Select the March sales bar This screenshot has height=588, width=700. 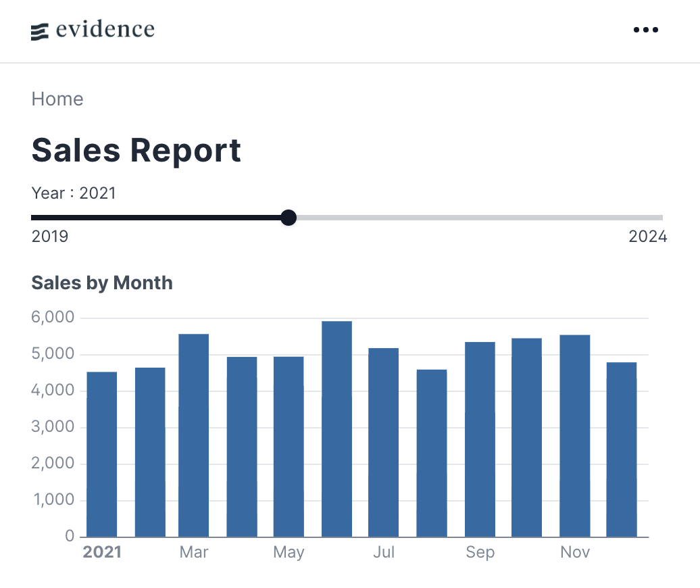[194, 435]
